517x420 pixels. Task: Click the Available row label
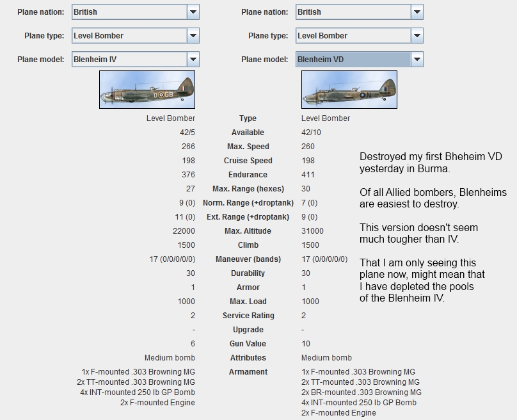(248, 133)
